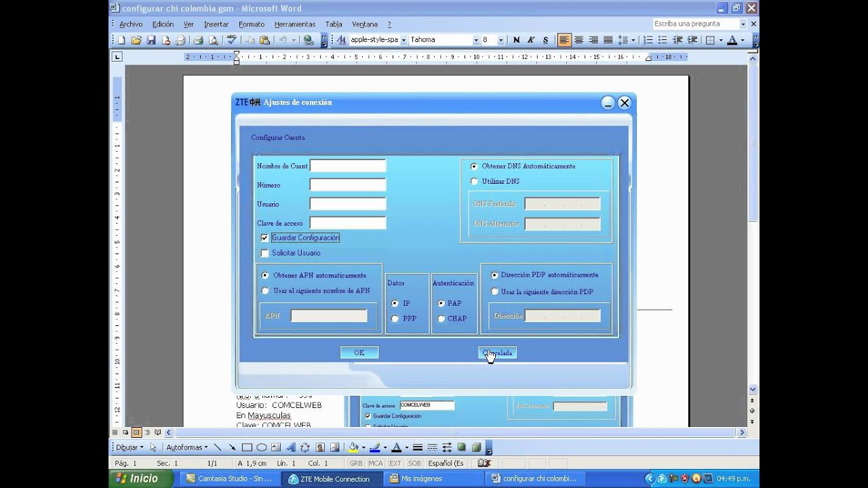The height and width of the screenshot is (488, 868).
Task: Click the Shadow style icon
Action: (x=461, y=447)
